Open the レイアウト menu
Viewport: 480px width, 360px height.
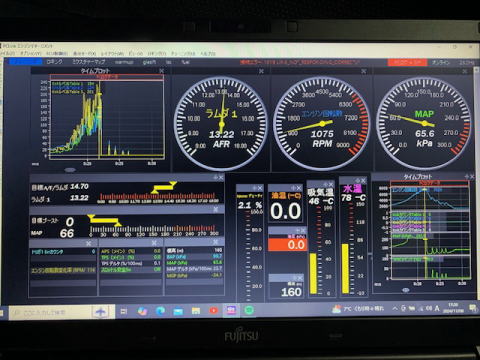[x=113, y=53]
